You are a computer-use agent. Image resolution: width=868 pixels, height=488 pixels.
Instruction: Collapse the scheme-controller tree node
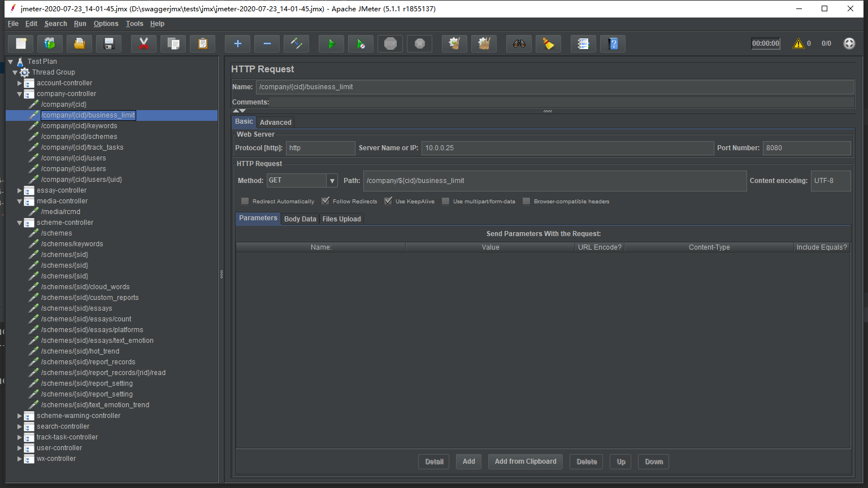pos(20,223)
